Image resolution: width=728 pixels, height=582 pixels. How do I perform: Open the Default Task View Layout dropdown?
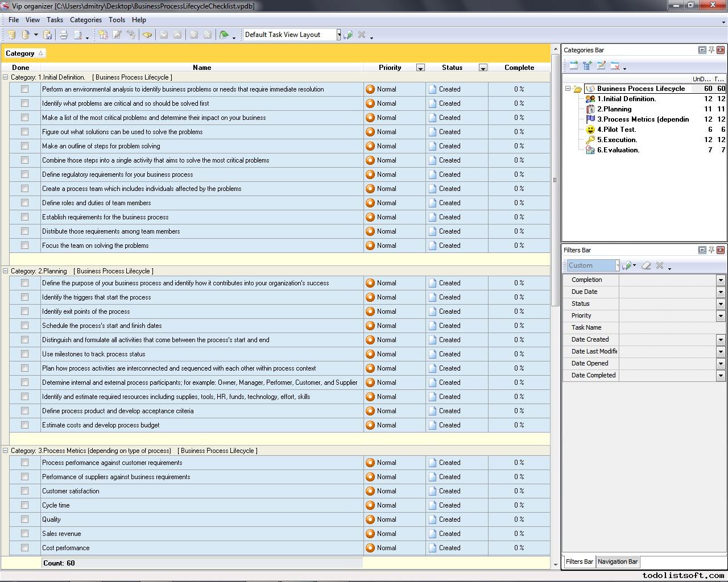338,35
